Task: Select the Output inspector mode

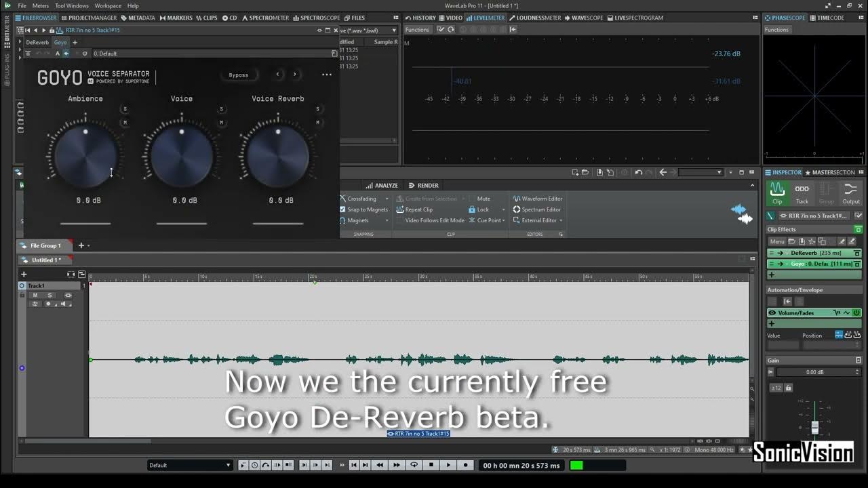Action: pyautogui.click(x=851, y=193)
